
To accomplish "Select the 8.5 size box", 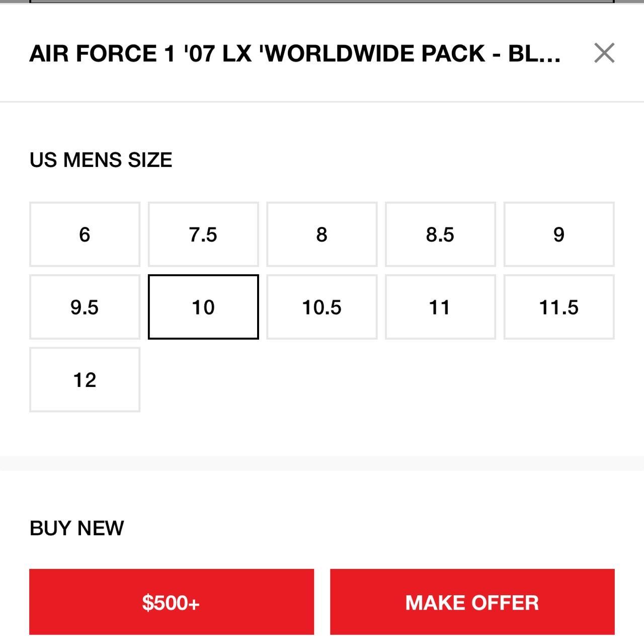I will pyautogui.click(x=440, y=234).
